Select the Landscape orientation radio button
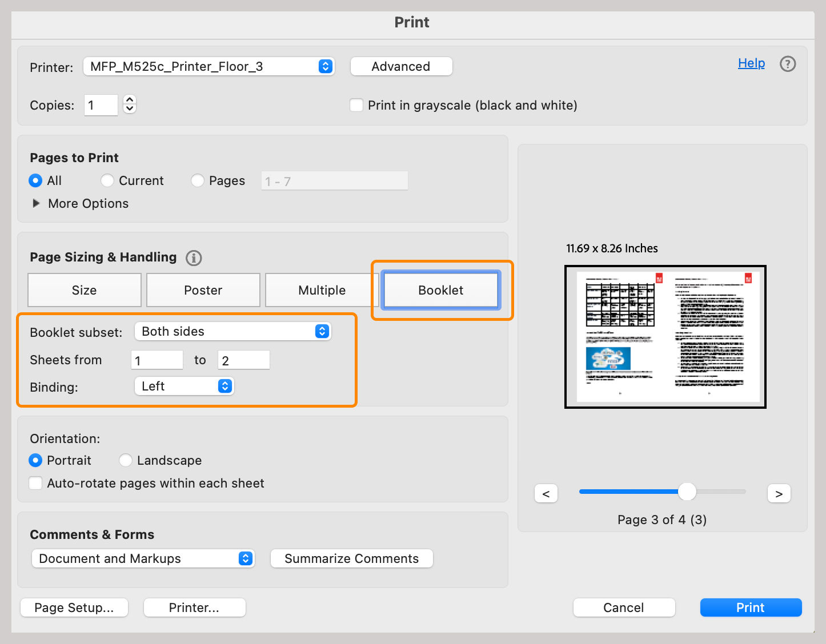 point(126,460)
